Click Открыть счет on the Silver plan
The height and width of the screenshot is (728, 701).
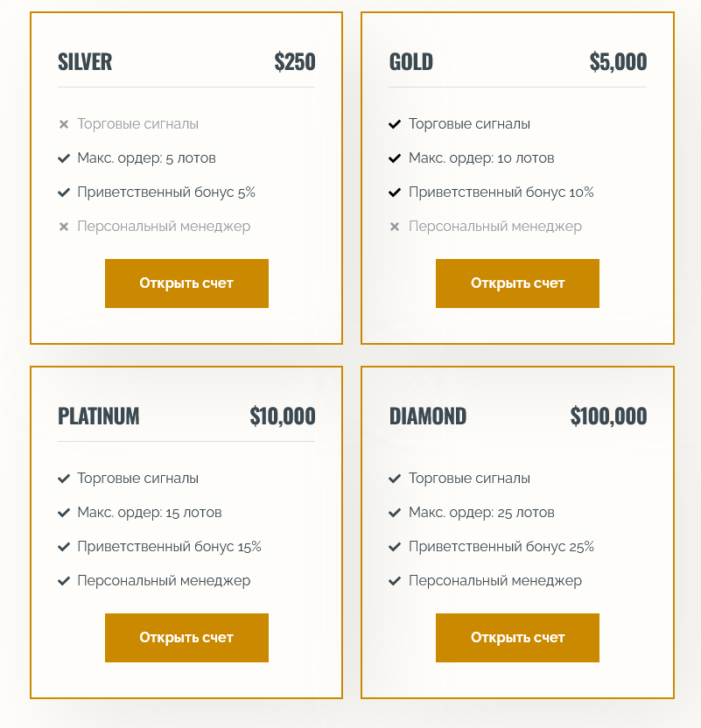(x=186, y=283)
